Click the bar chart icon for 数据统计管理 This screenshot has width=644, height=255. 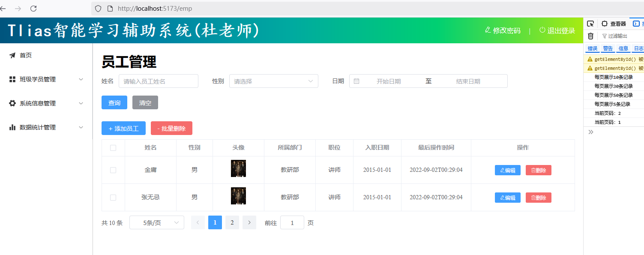pyautogui.click(x=12, y=127)
